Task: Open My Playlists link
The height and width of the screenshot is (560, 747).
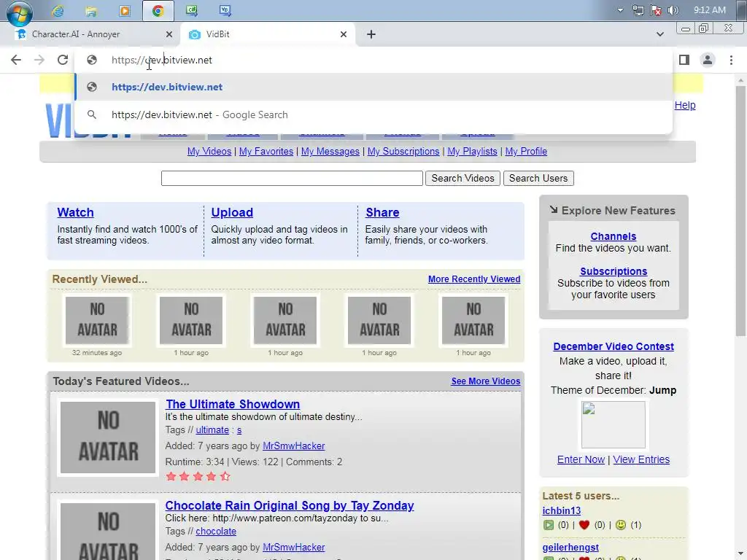Action: click(x=472, y=152)
